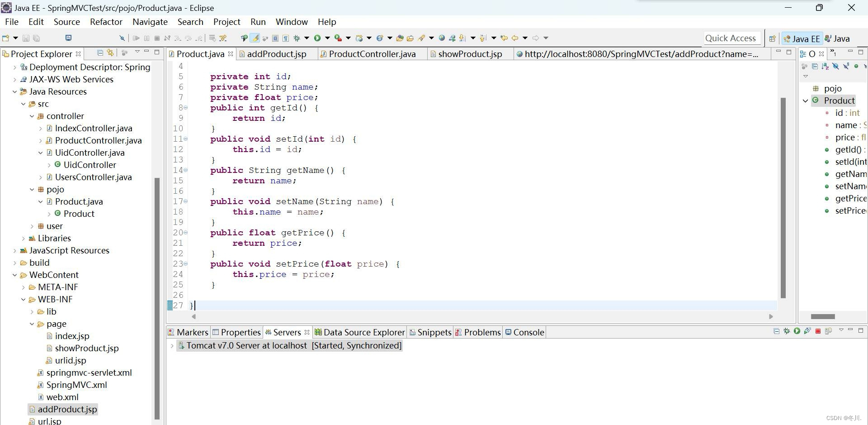The height and width of the screenshot is (425, 868).
Task: Switch to addProduct.jsp editor tab
Action: 277,54
